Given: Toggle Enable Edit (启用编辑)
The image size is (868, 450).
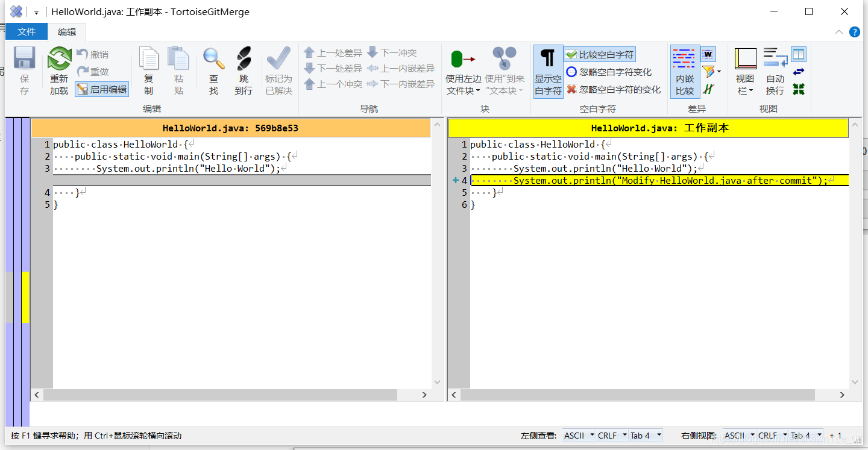Looking at the screenshot, I should click(102, 89).
